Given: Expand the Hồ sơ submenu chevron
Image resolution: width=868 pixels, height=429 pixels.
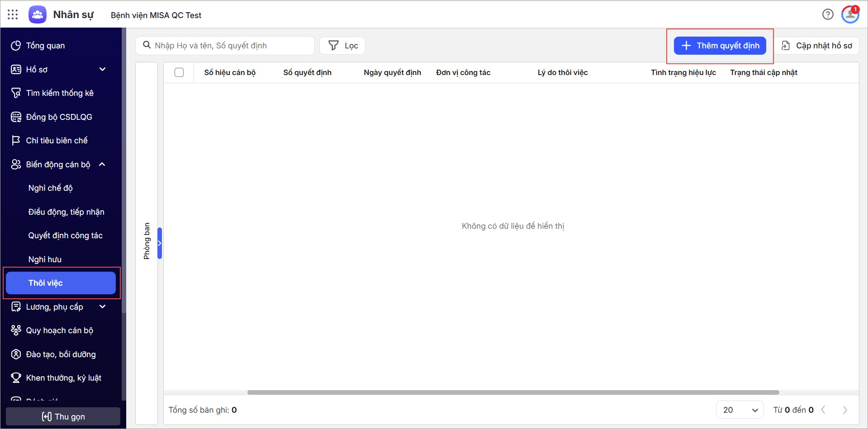Looking at the screenshot, I should click(102, 69).
